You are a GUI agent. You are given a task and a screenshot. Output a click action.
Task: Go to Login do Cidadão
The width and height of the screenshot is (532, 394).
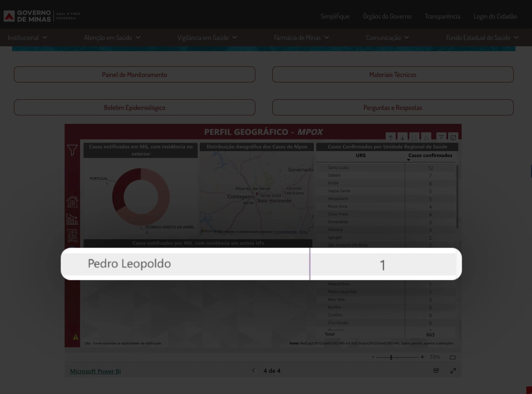[x=495, y=16]
